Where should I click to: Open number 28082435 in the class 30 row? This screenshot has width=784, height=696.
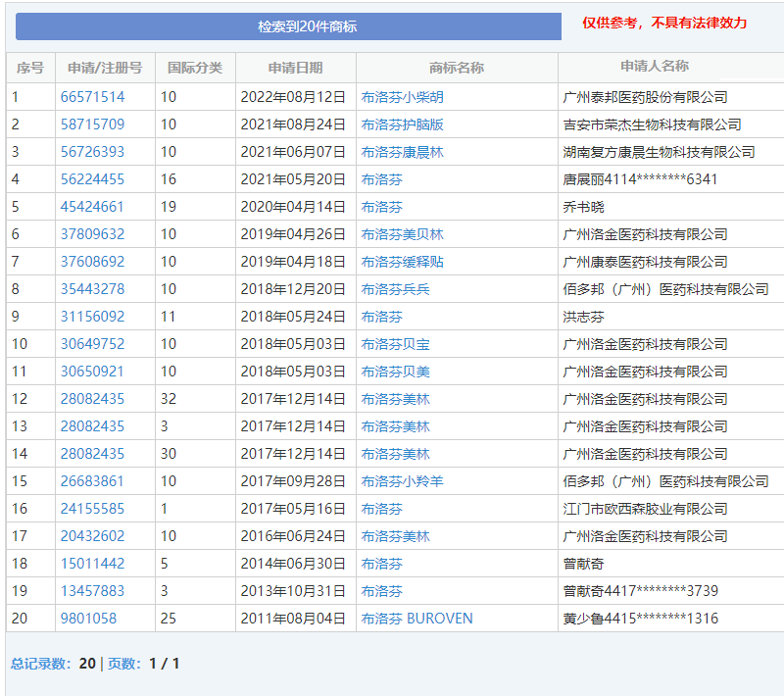click(x=92, y=454)
